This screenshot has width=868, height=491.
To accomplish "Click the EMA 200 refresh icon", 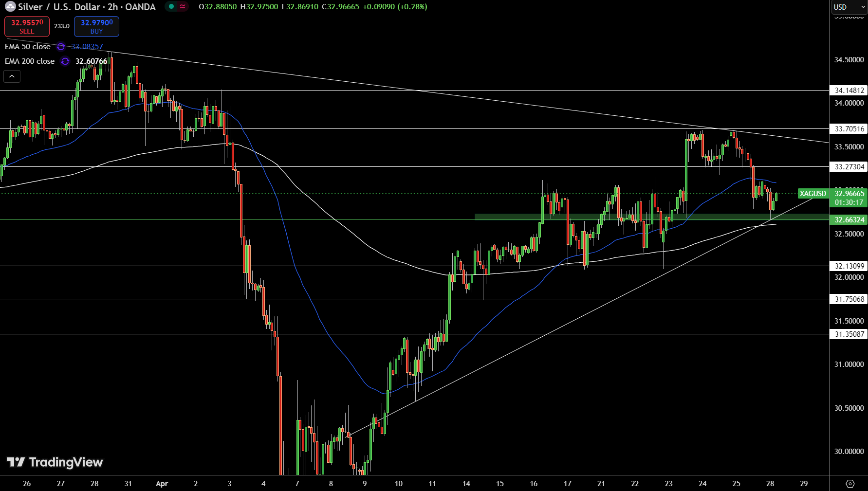I will 65,61.
